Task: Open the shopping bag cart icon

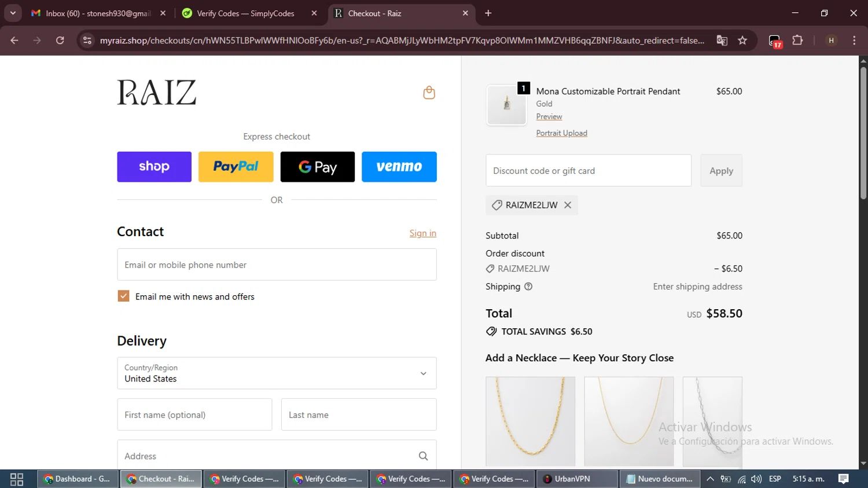Action: (x=429, y=93)
